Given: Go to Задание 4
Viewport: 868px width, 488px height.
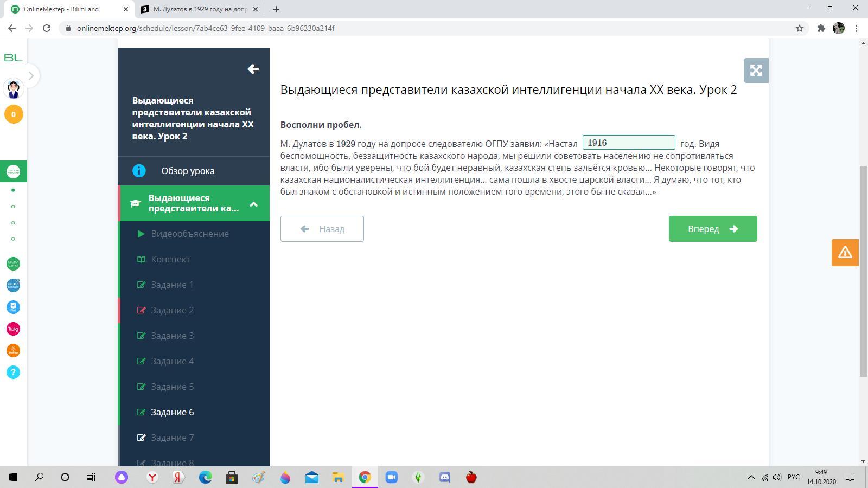Looking at the screenshot, I should click(x=172, y=361).
